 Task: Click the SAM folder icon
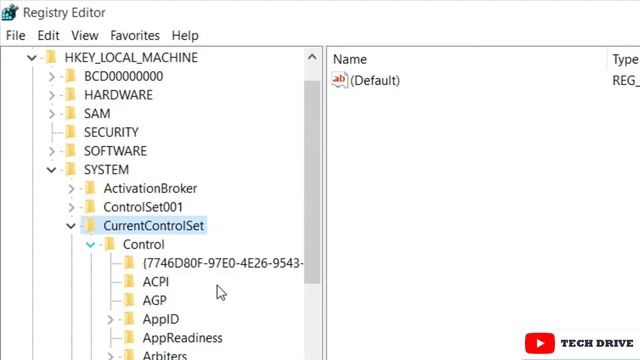pyautogui.click(x=71, y=113)
